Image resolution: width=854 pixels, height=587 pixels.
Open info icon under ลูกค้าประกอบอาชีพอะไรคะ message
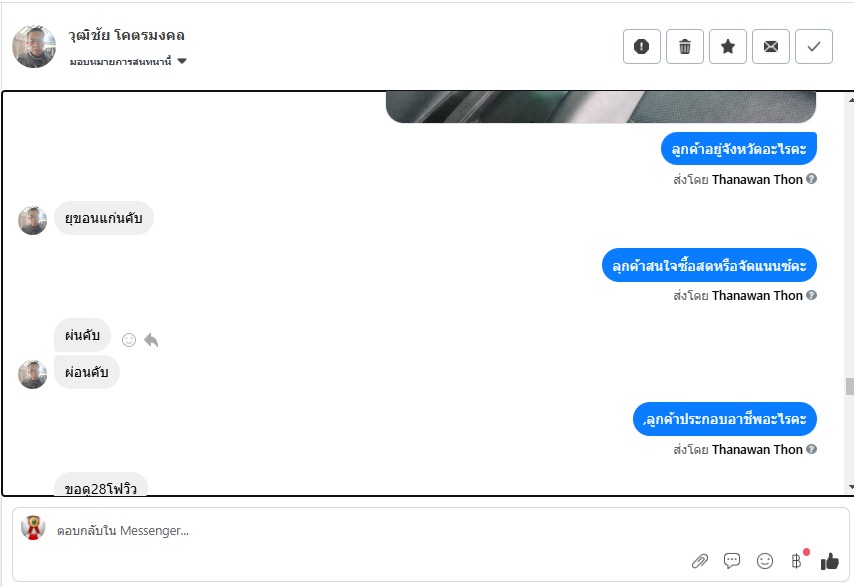pos(812,449)
